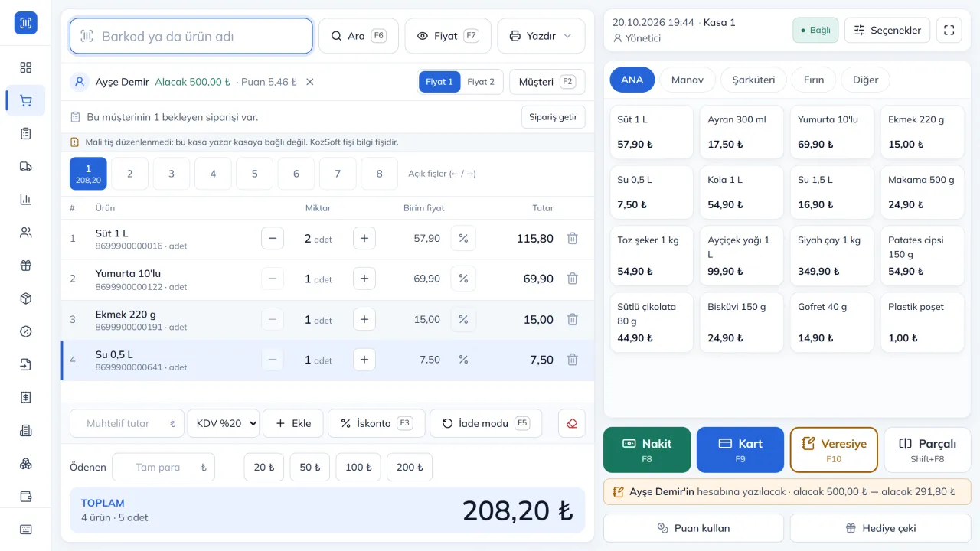Pay with Nakit cash button

coord(647,450)
